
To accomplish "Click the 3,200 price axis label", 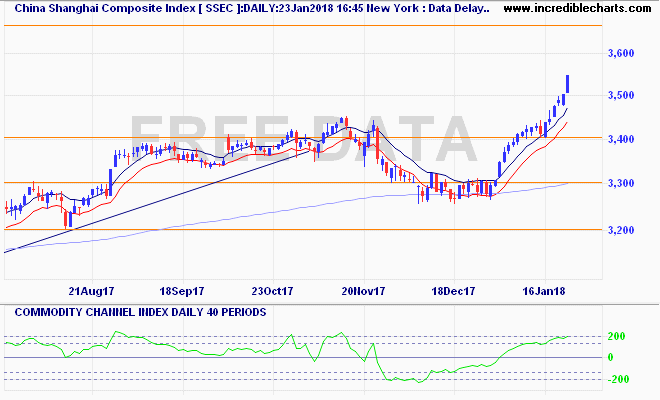I will pos(621,230).
